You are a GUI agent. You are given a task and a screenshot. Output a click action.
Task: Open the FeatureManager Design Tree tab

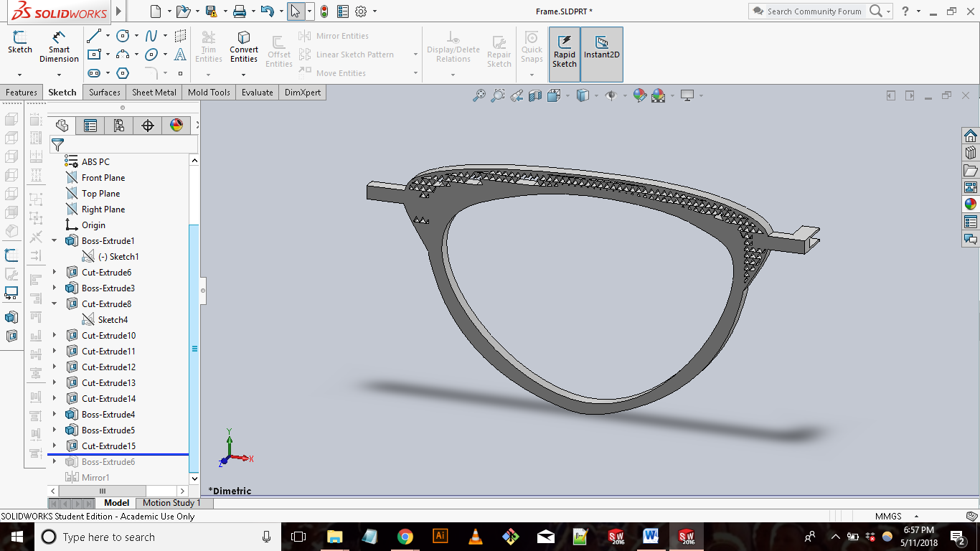pos(62,126)
